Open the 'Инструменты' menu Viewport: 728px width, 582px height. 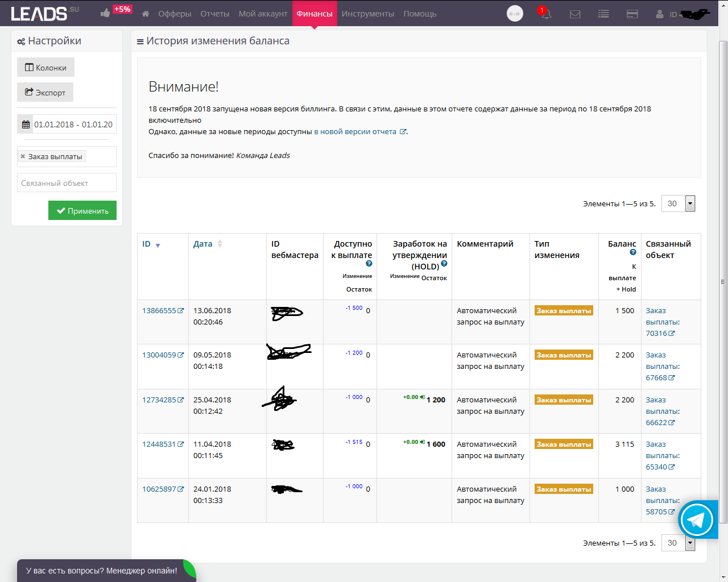[368, 14]
